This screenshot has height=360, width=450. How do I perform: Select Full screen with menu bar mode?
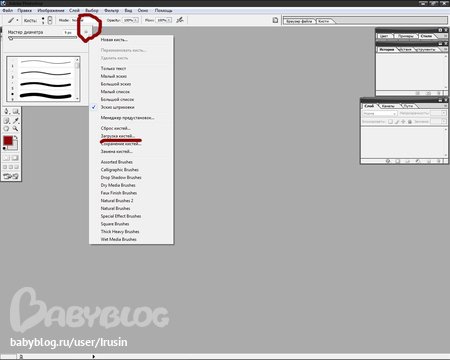coord(11,167)
